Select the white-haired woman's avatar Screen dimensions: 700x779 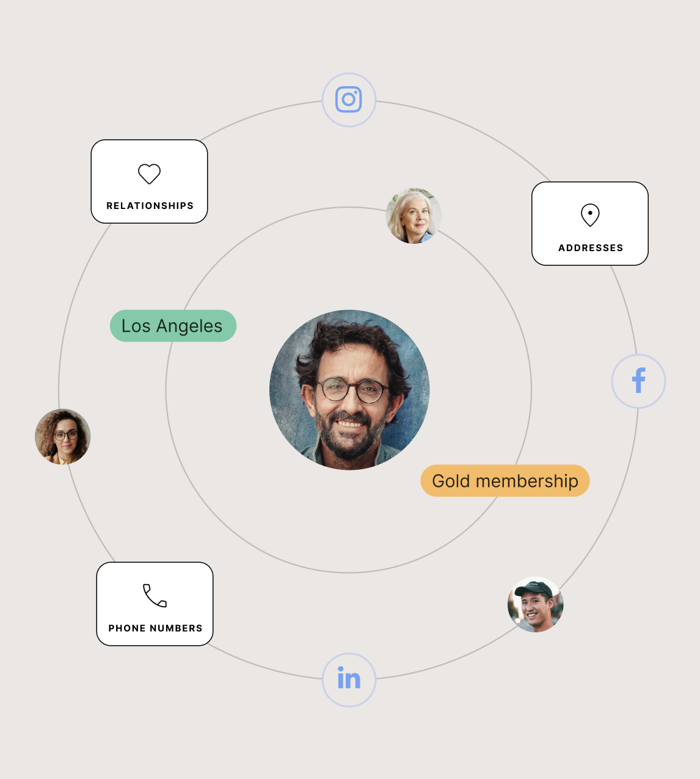tap(414, 216)
